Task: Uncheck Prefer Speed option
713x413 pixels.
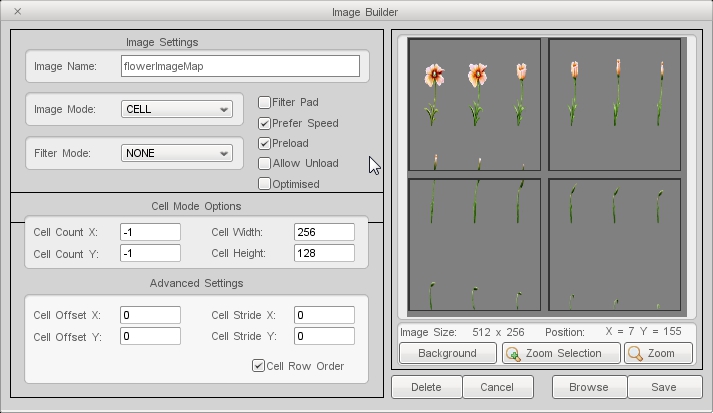Action: (x=264, y=123)
